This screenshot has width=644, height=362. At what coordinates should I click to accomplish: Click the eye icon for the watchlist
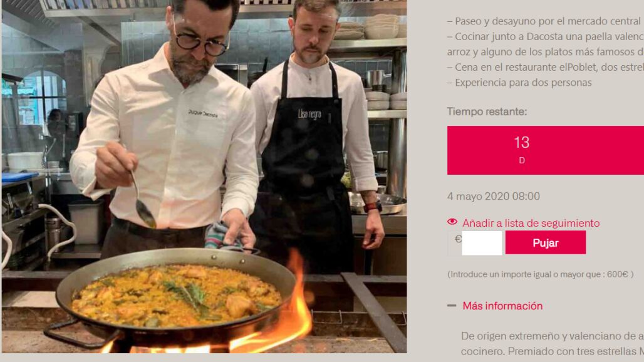click(452, 222)
